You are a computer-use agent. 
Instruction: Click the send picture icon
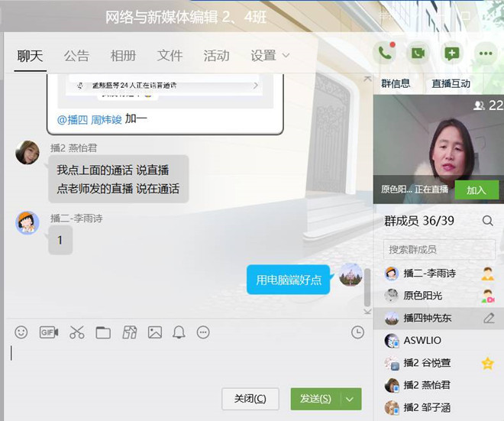155,332
